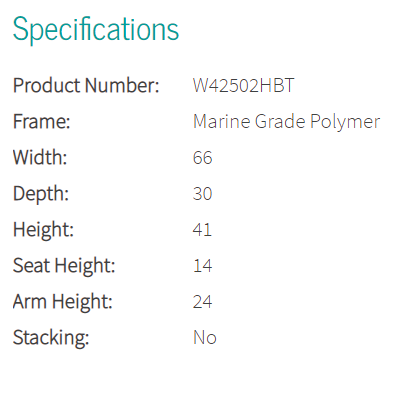Click the width value 66
This screenshot has height=393, width=402.
(202, 158)
